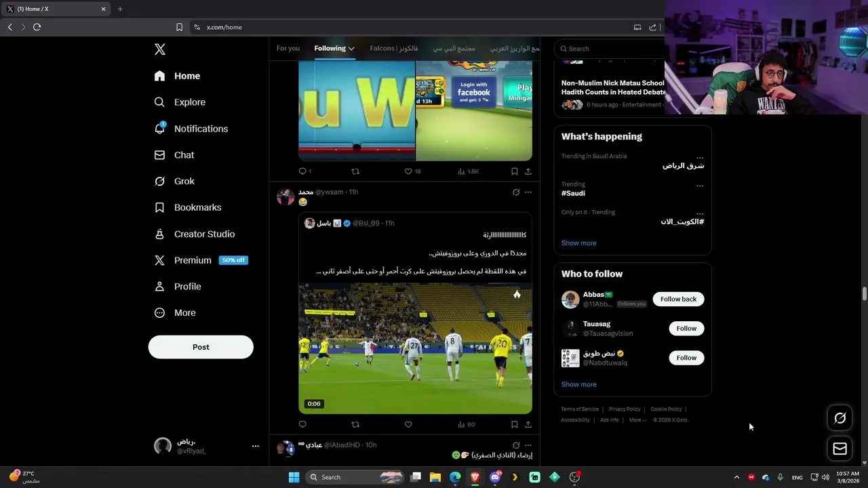
Task: Switch to مجتمع البي سي tab
Action: [454, 49]
